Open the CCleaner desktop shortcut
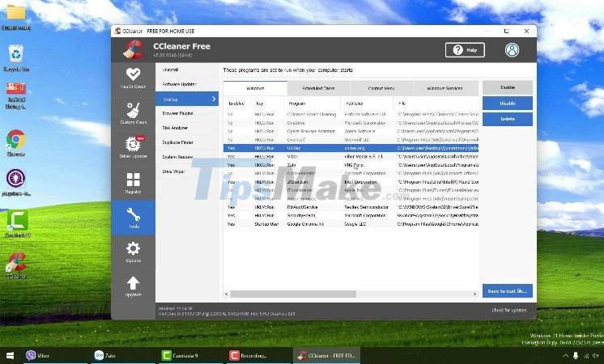 tap(16, 265)
